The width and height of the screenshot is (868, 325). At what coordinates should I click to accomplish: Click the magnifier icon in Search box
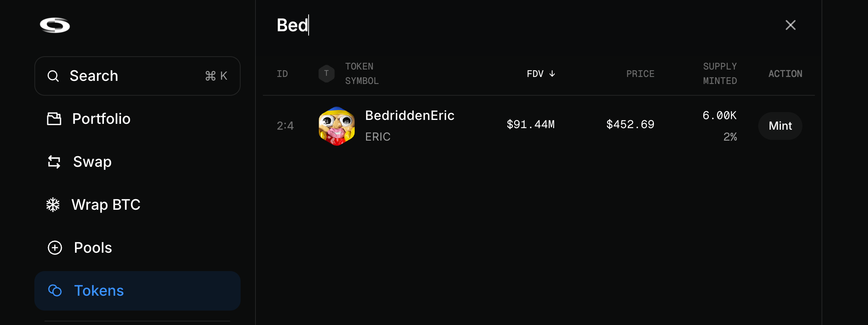coord(53,76)
